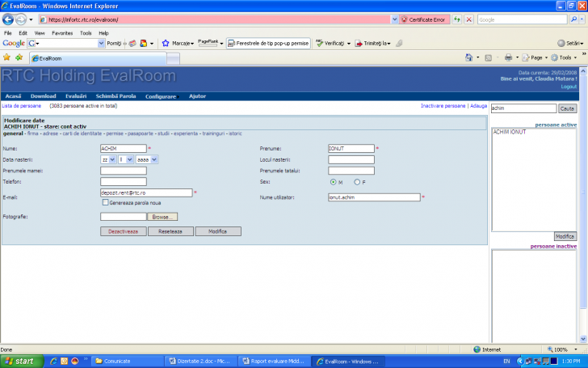Click the Stop loading X icon
The width and height of the screenshot is (588, 368).
468,19
